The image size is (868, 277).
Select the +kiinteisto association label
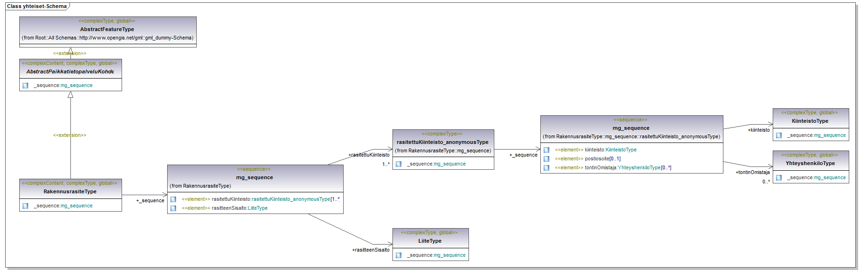click(x=759, y=130)
